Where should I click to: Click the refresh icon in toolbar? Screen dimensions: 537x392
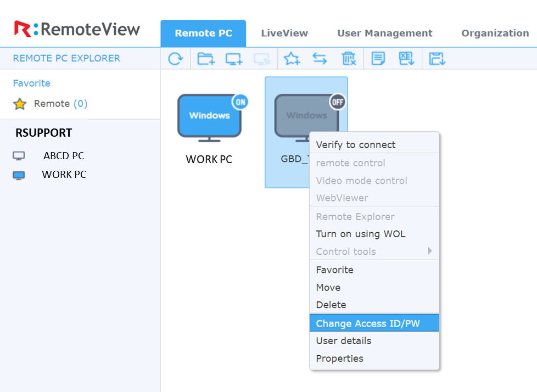click(175, 59)
